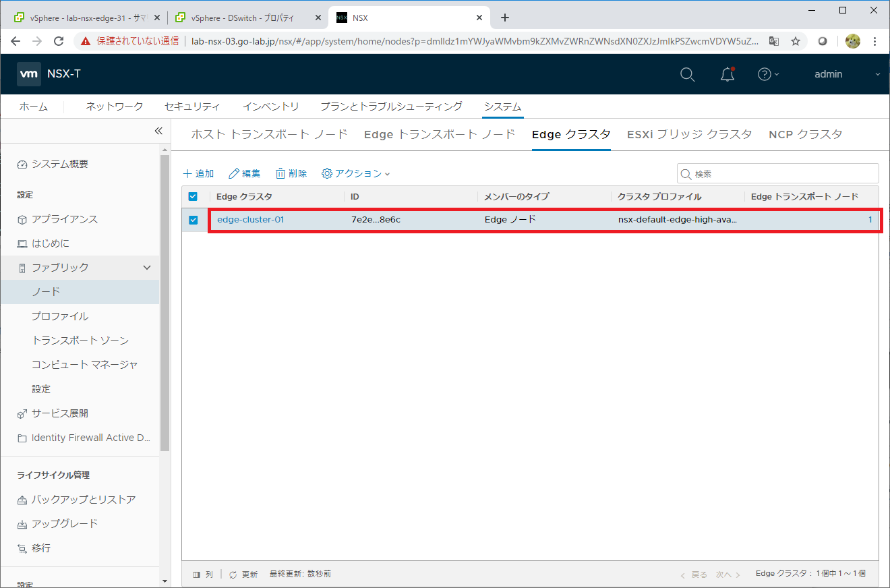This screenshot has width=890, height=588.
Task: Click the 更新 refresh button
Action: tap(243, 575)
